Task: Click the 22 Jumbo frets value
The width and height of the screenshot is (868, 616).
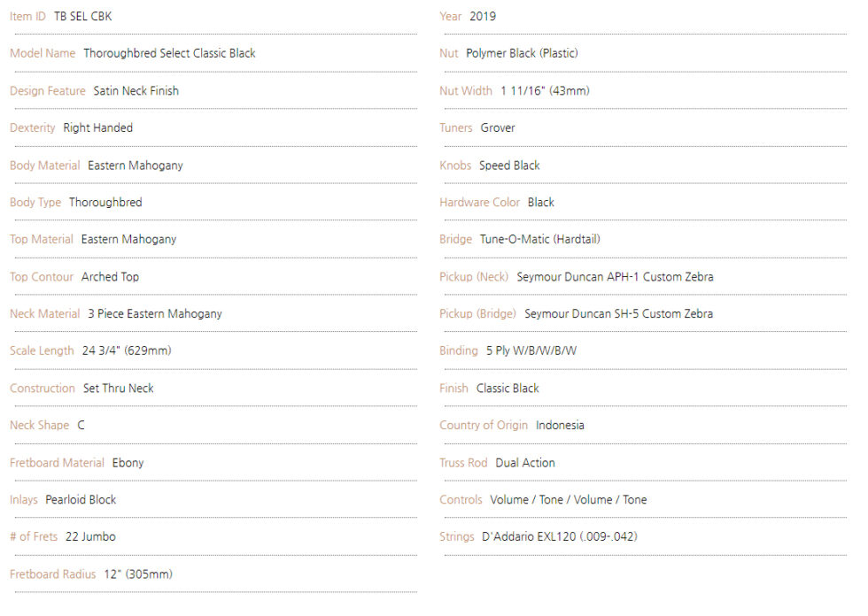Action: (x=90, y=537)
